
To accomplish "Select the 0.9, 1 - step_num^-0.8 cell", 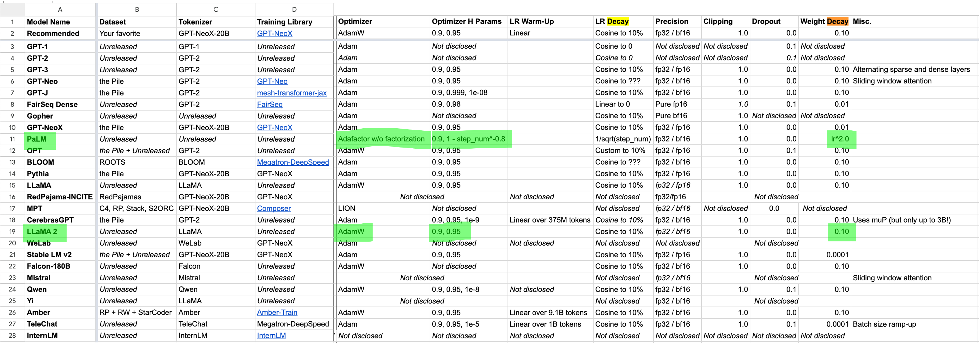I will pos(469,139).
